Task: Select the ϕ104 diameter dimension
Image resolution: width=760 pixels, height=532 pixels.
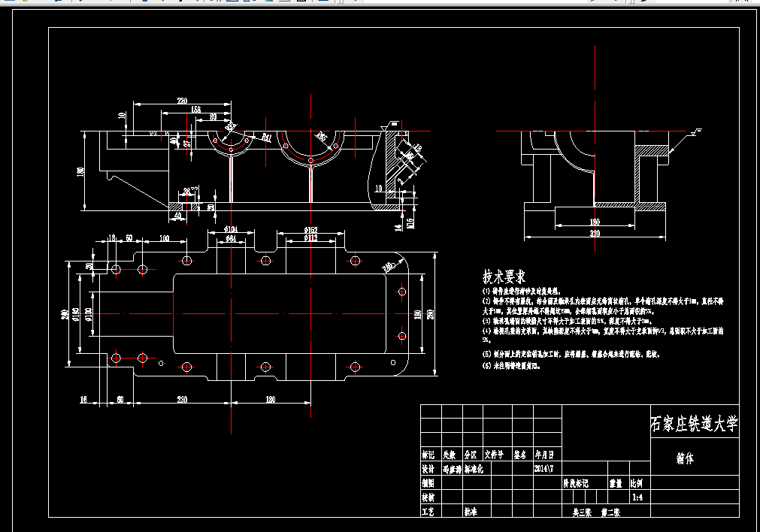Action: coord(231,228)
